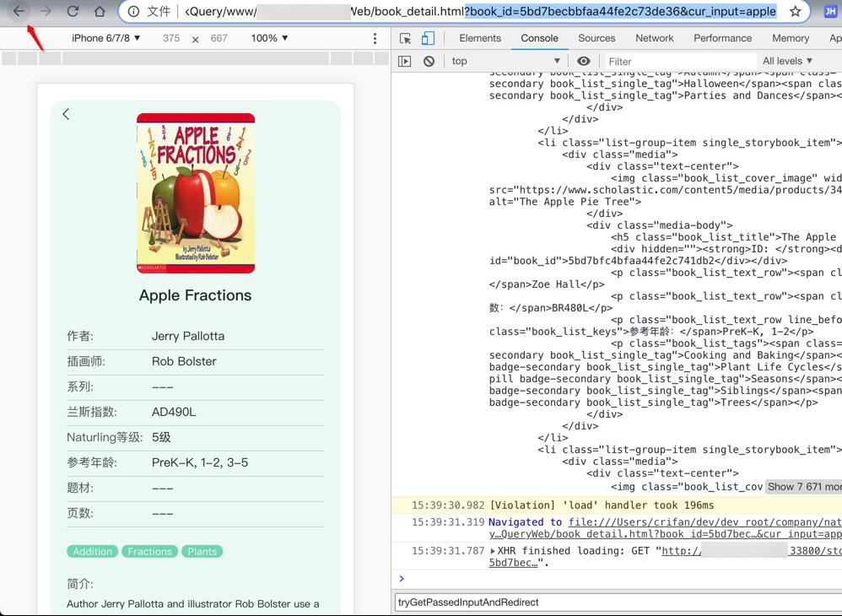Bookmark this page with star icon

click(795, 12)
